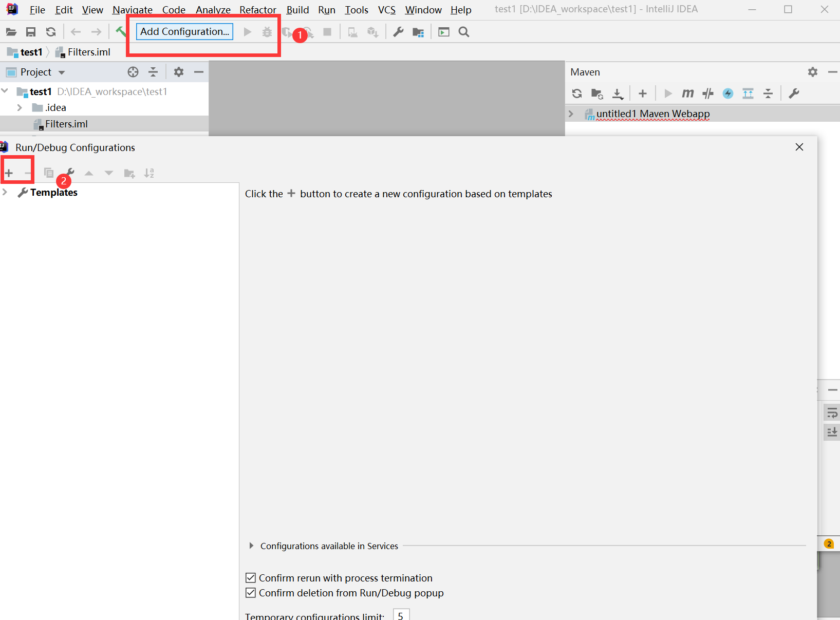Image resolution: width=840 pixels, height=620 pixels.
Task: Click the Synchronize toolbar icon
Action: click(51, 32)
